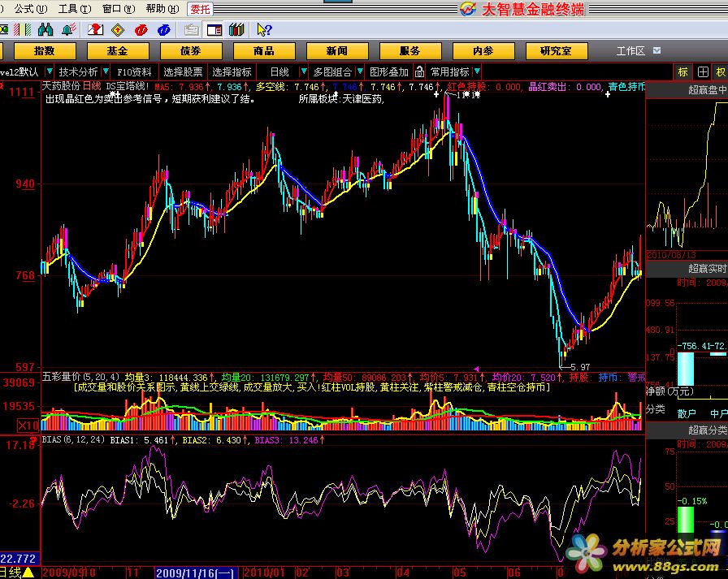Viewport: 728px width, 579px height.
Task: Click the 技术分析 button
Action: click(78, 72)
